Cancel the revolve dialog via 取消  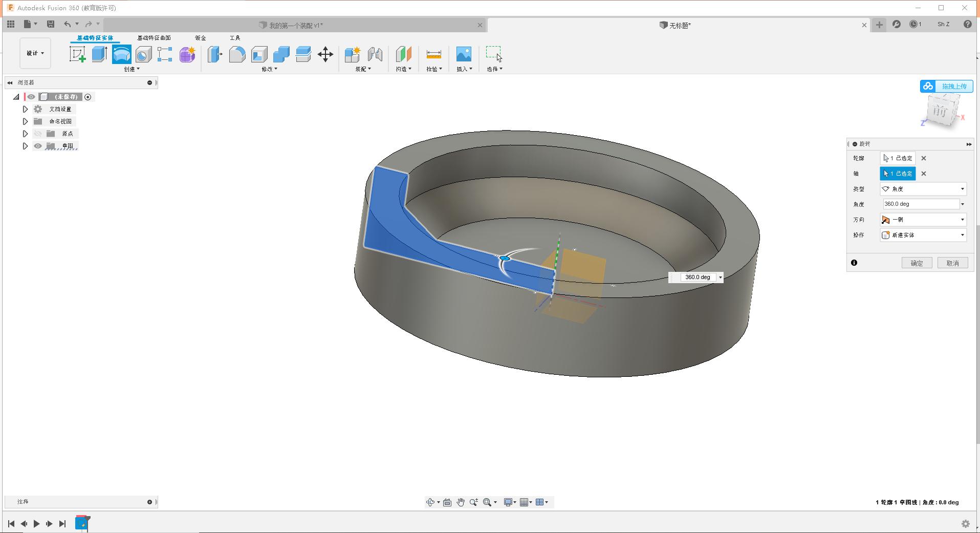click(x=953, y=263)
